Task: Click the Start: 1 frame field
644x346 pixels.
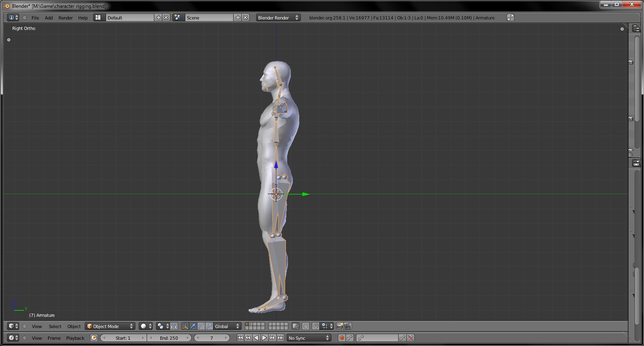Action: point(123,338)
